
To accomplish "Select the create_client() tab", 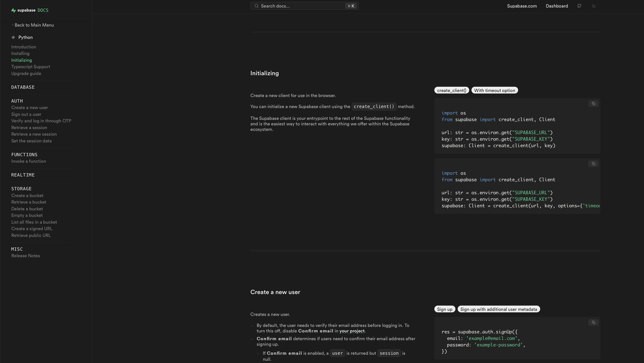I will point(451,90).
